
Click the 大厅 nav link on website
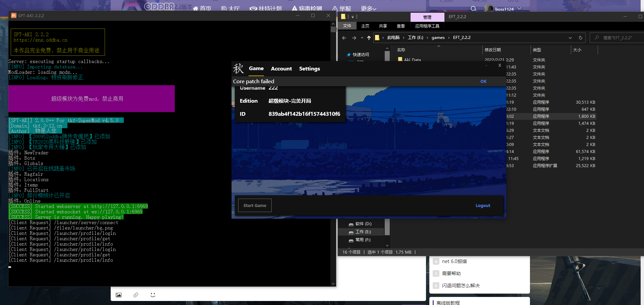point(230,9)
